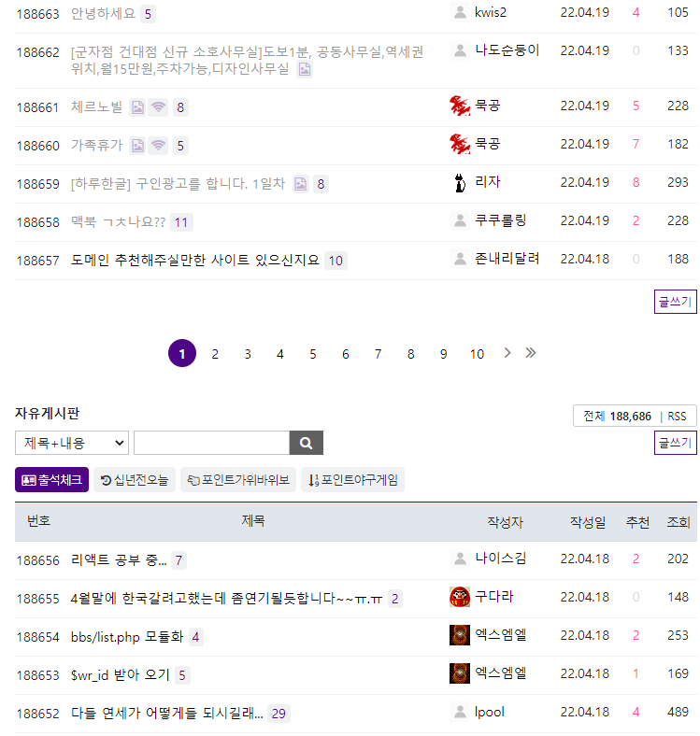Go to page 4
Image resolution: width=700 pixels, height=736 pixels.
tap(280, 354)
